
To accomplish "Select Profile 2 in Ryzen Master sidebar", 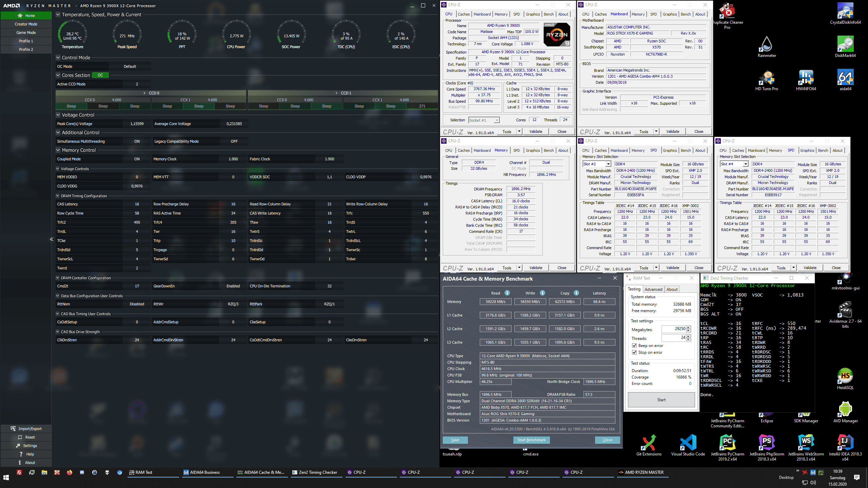I will pyautogui.click(x=26, y=49).
